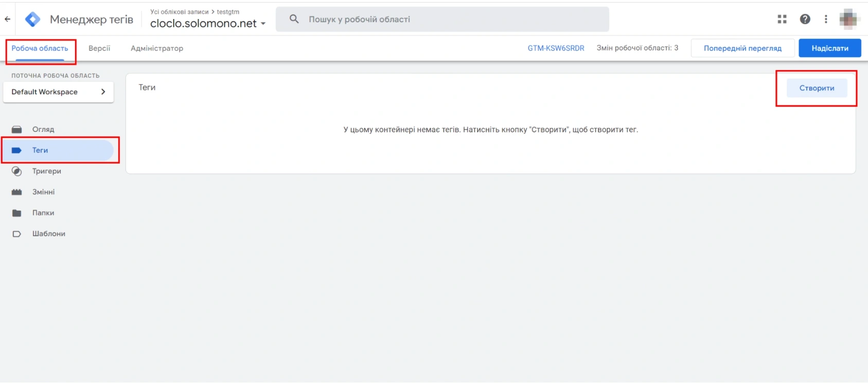Open the Default Workspace selector

click(x=58, y=92)
